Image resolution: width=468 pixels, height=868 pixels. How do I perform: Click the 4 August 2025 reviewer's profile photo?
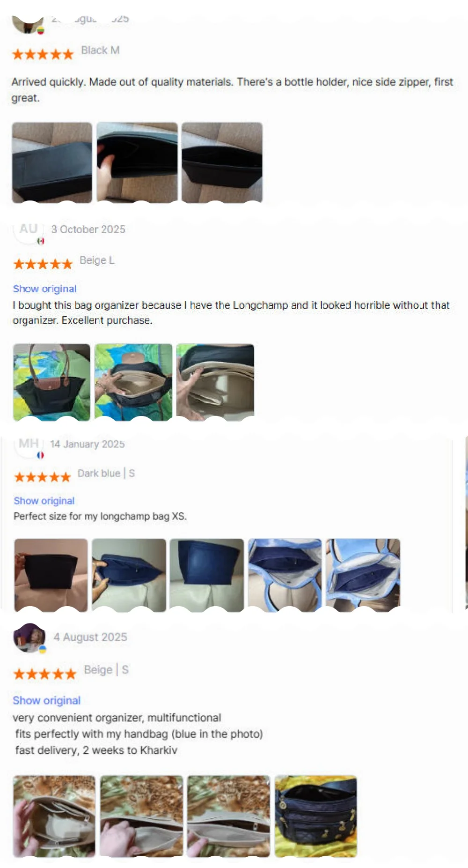point(29,638)
